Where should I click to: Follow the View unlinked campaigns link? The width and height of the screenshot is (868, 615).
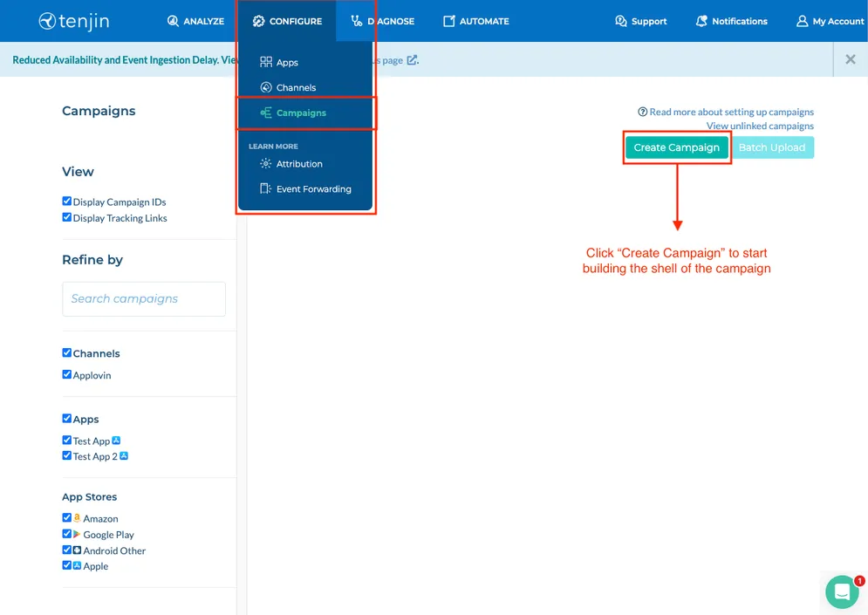(760, 126)
